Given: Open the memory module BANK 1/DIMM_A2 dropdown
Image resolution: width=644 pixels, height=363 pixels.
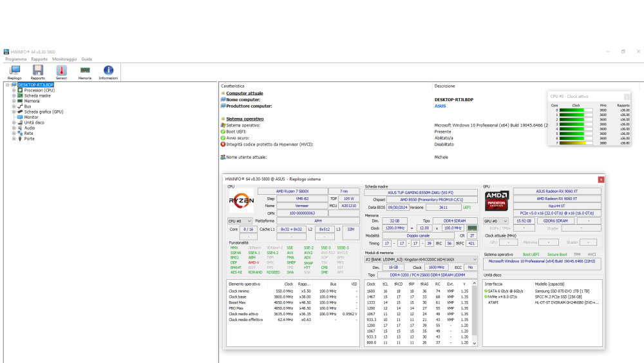Looking at the screenshot, I should [x=421, y=259].
